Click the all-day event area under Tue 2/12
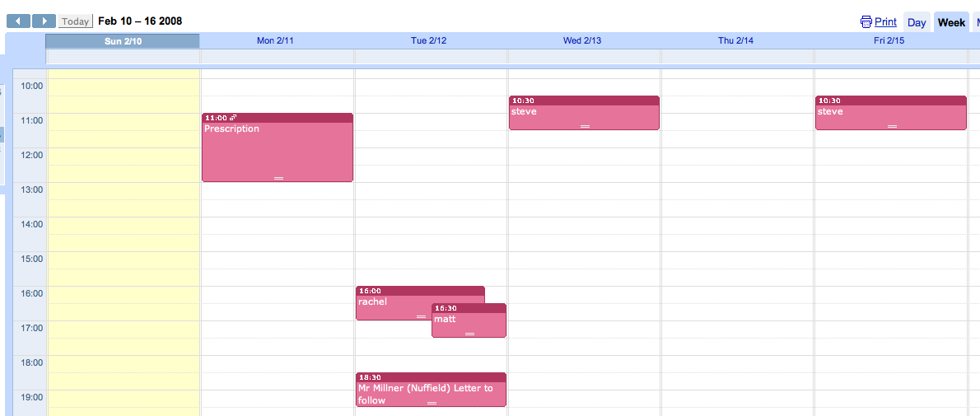The image size is (980, 416). point(431,57)
